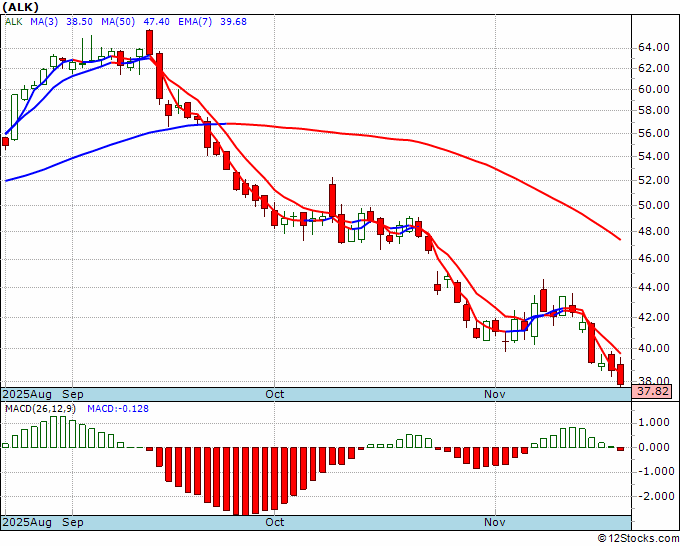Click the last price tag 37.82

(x=652, y=391)
